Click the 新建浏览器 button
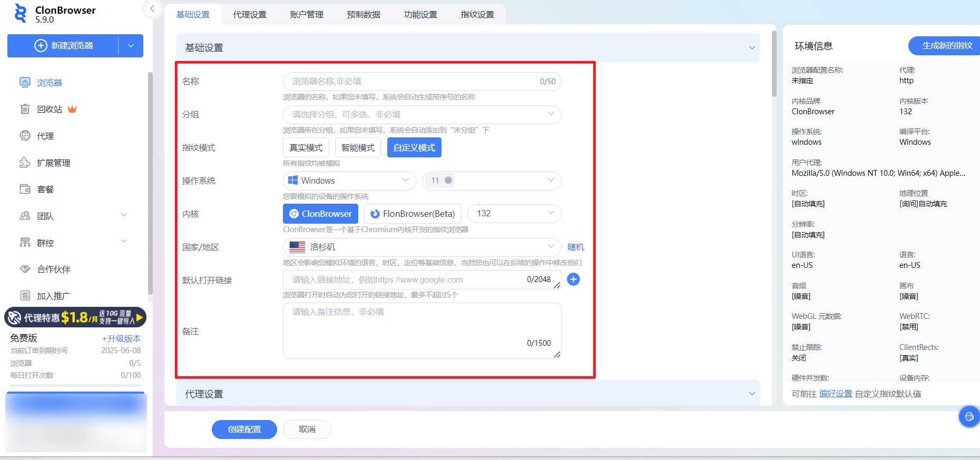Viewport: 980px width, 460px height. click(63, 46)
